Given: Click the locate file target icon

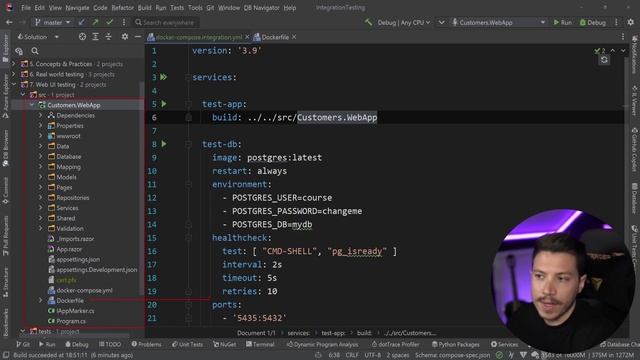Looking at the screenshot, I should tap(82, 37).
